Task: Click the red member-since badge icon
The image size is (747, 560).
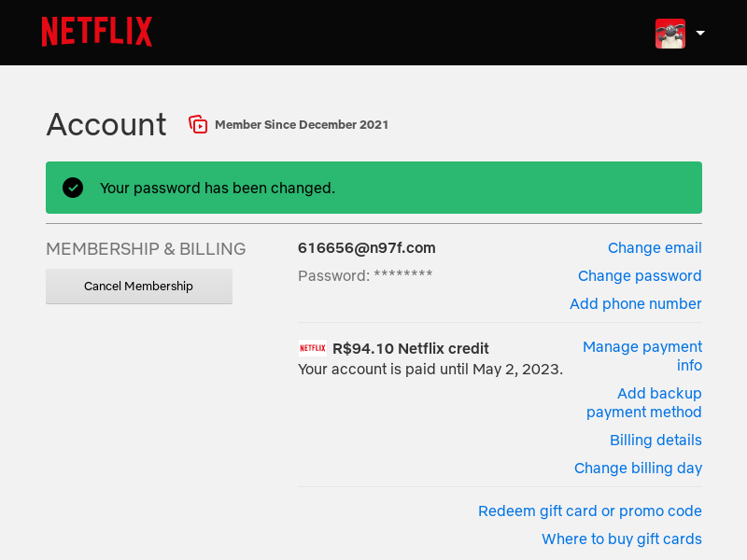Action: coord(198,124)
